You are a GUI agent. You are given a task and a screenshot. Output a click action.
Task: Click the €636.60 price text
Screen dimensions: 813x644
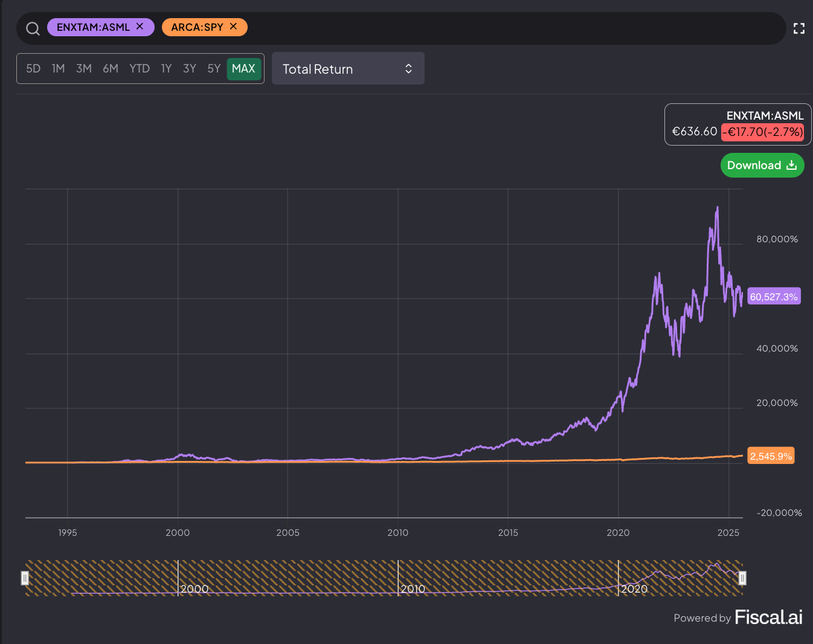(695, 131)
